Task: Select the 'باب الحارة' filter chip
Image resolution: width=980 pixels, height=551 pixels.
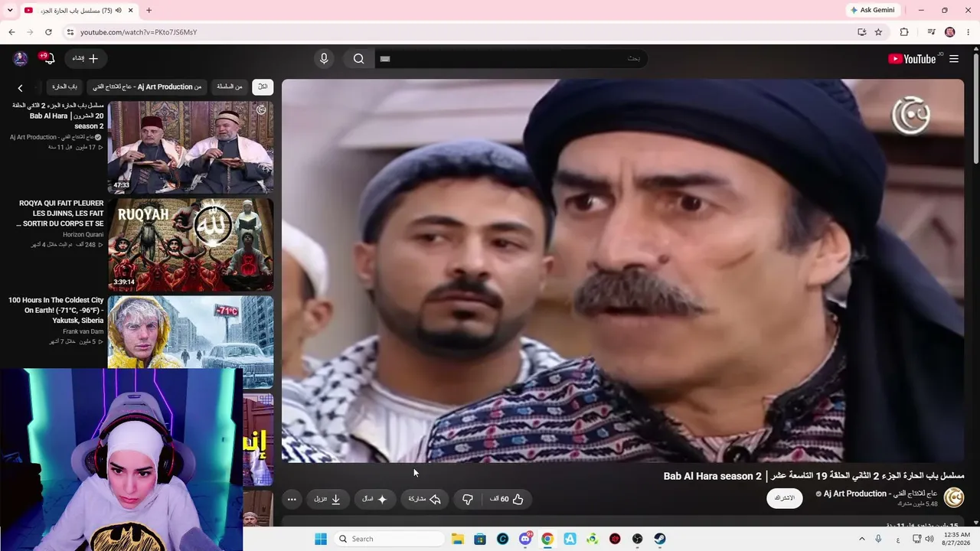Action: pos(65,86)
